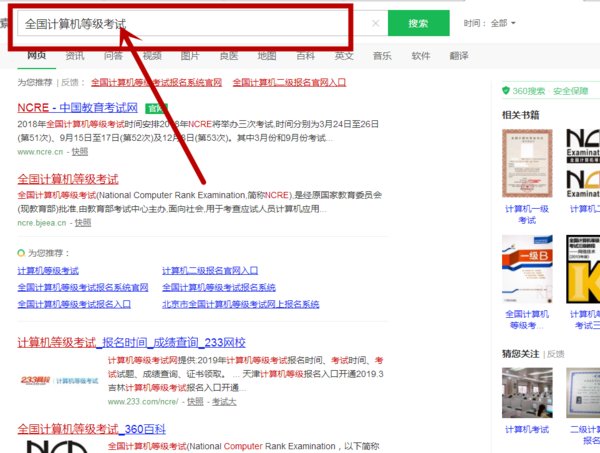The height and width of the screenshot is (453, 600).
Task: Open 快照 for www.ncre.cn result
Action: point(80,152)
